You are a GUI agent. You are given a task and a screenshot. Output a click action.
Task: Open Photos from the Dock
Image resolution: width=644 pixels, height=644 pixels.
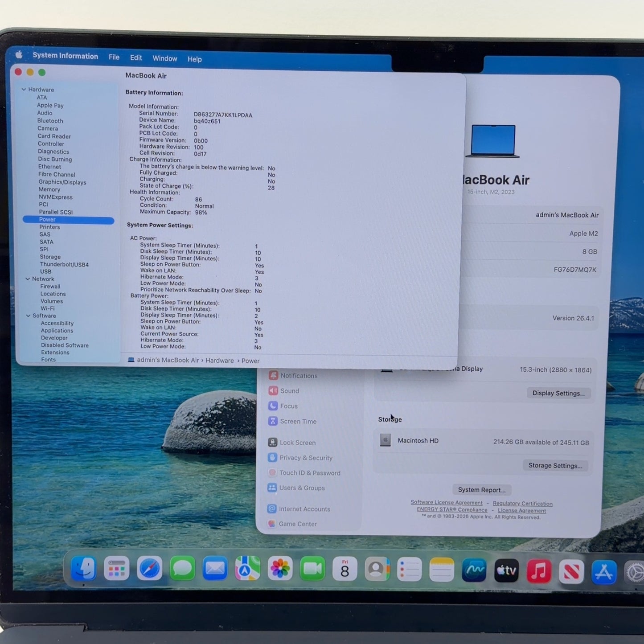(280, 569)
